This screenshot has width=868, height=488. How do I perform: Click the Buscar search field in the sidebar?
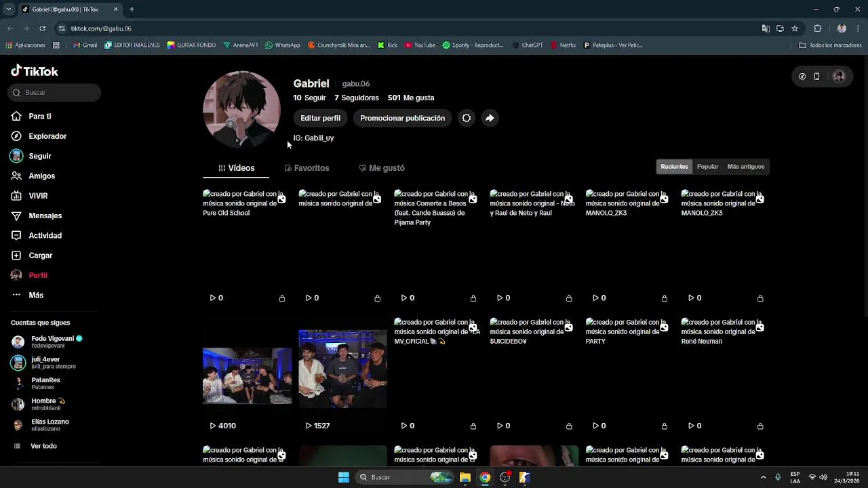click(55, 92)
